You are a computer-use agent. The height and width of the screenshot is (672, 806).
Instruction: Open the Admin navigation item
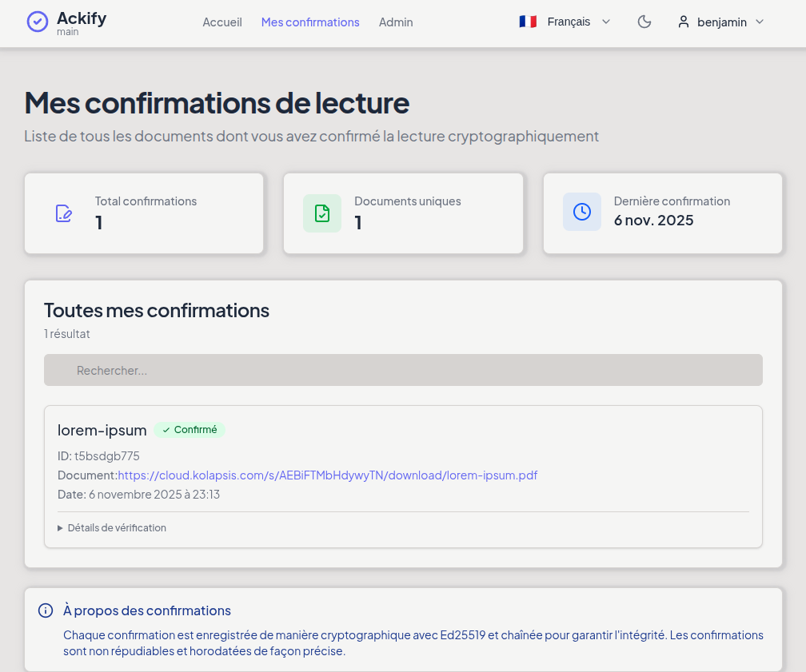396,22
